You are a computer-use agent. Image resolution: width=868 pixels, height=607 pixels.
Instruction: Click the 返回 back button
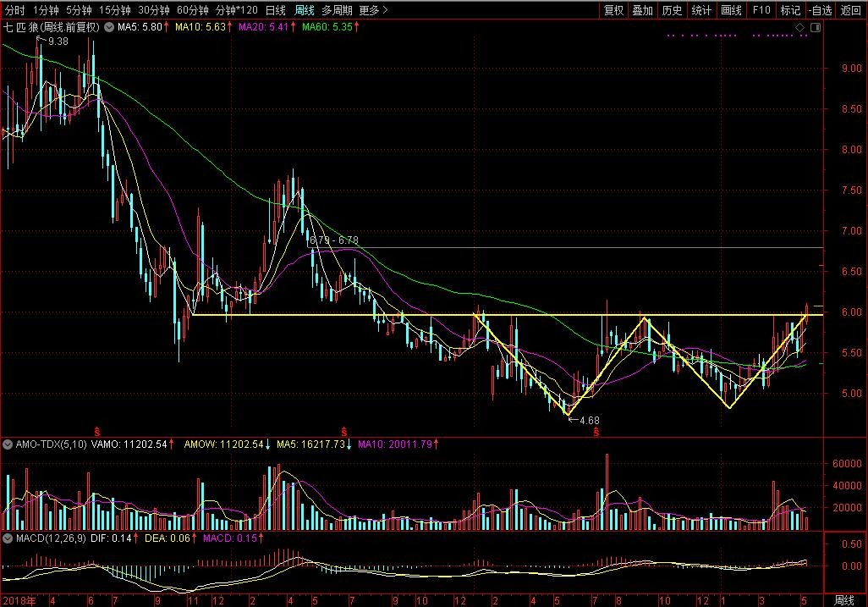[851, 10]
